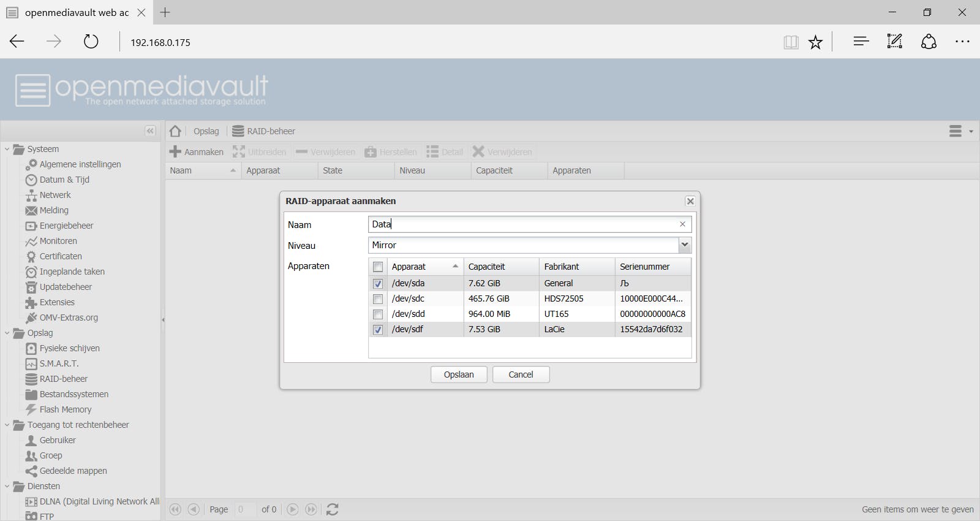Click the clear icon in Naam field
The image size is (980, 521).
pos(682,224)
